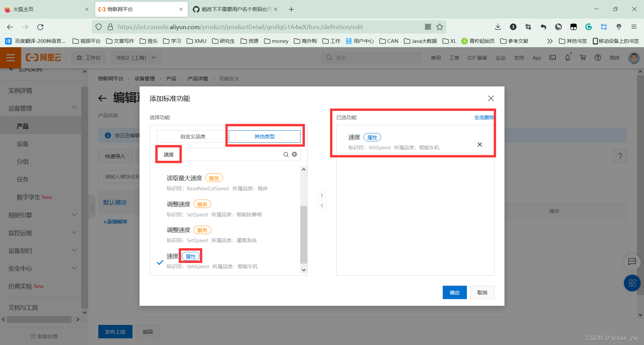Open the downloads icon in the browser toolbar
This screenshot has width=644, height=345.
(x=498, y=27)
